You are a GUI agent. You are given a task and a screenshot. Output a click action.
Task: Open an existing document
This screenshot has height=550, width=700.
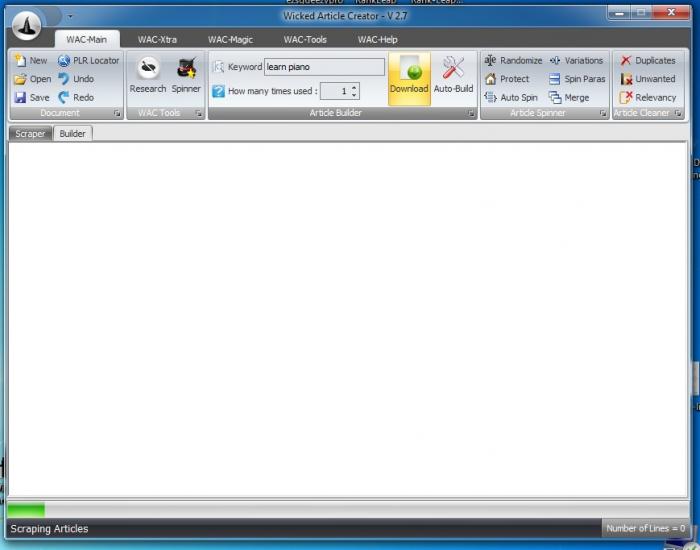click(32, 79)
